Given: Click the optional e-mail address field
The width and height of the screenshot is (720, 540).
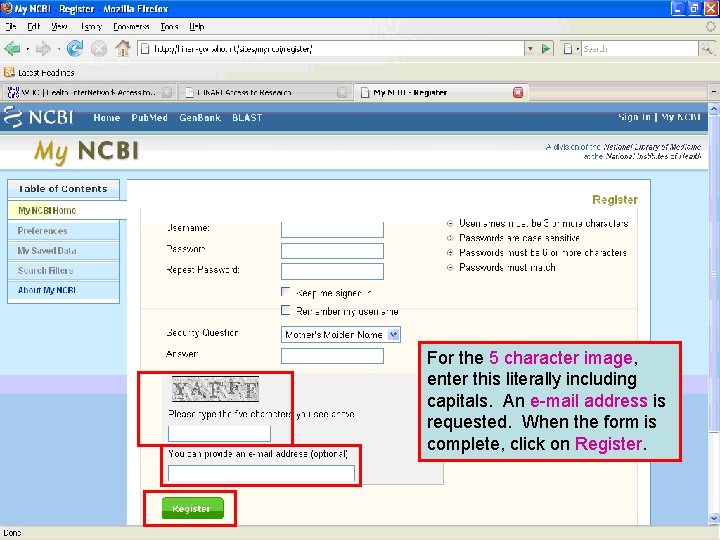Looking at the screenshot, I should (261, 473).
